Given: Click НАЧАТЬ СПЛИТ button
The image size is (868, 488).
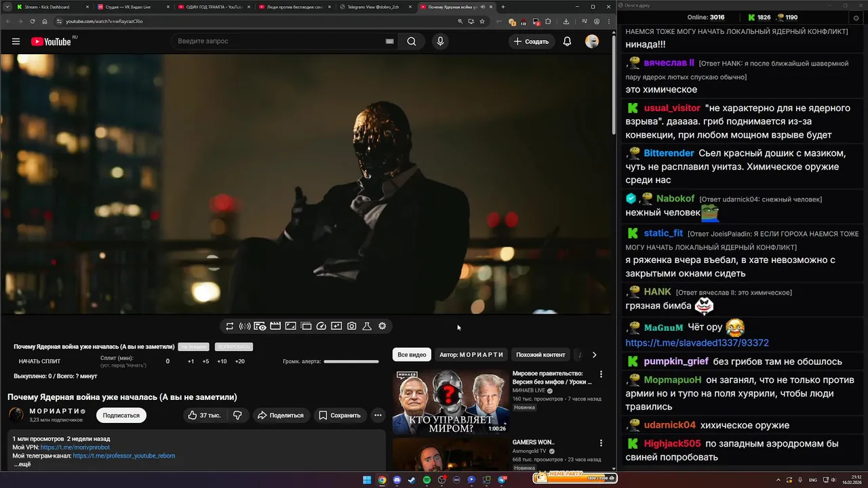Looking at the screenshot, I should pyautogui.click(x=39, y=361).
